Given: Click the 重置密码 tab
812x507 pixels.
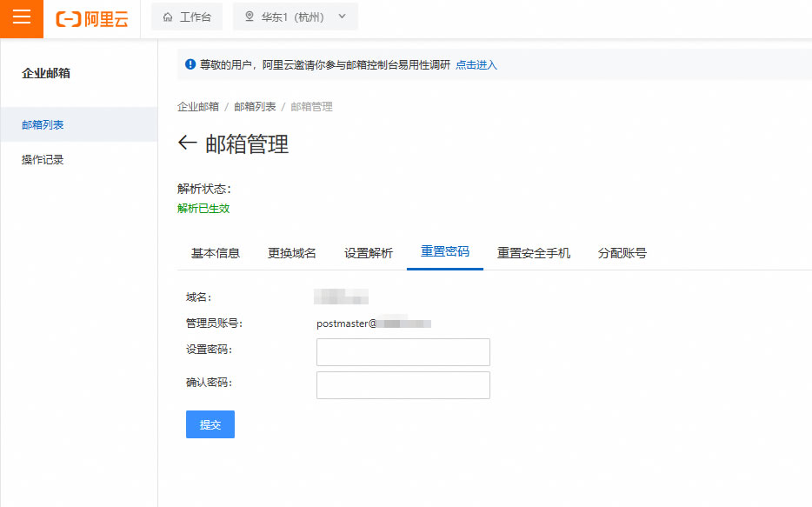Looking at the screenshot, I should pyautogui.click(x=445, y=252).
